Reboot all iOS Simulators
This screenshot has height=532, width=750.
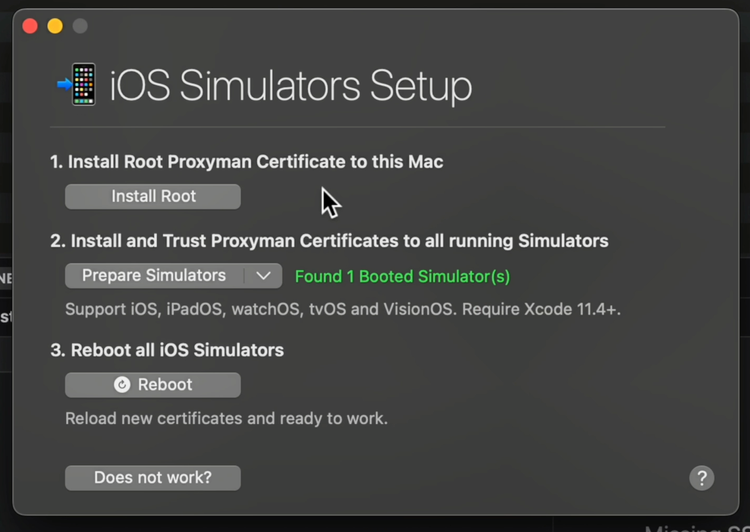tap(153, 385)
